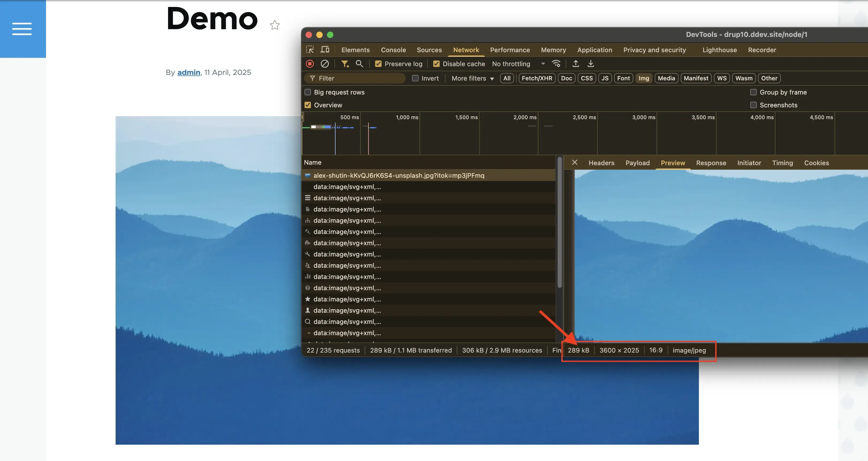Screen dimensions: 868x461
Task: Import a HAR file
Action: coord(575,64)
